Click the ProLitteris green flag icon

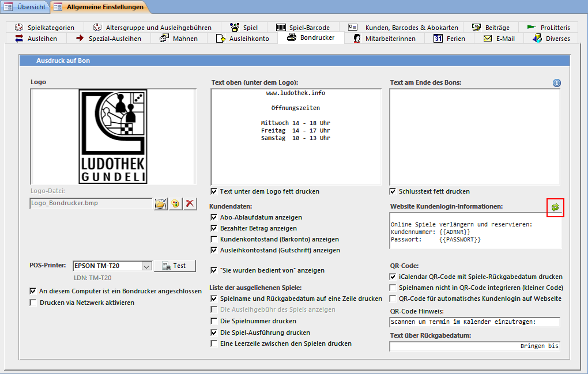point(532,27)
